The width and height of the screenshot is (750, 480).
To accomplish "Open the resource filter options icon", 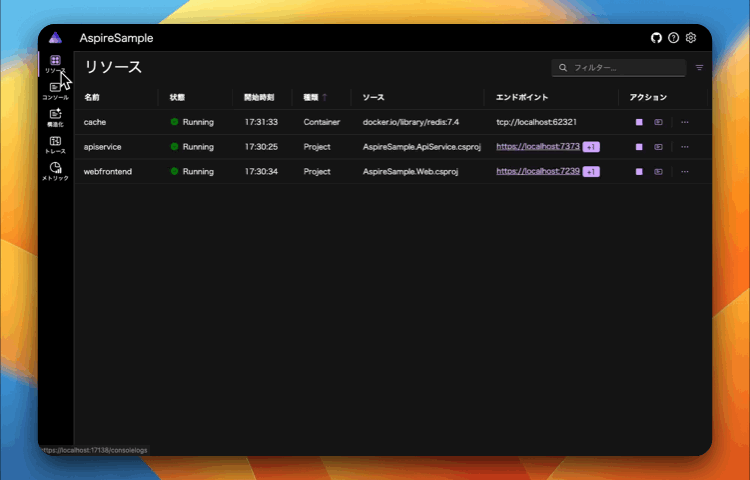I will tap(699, 68).
